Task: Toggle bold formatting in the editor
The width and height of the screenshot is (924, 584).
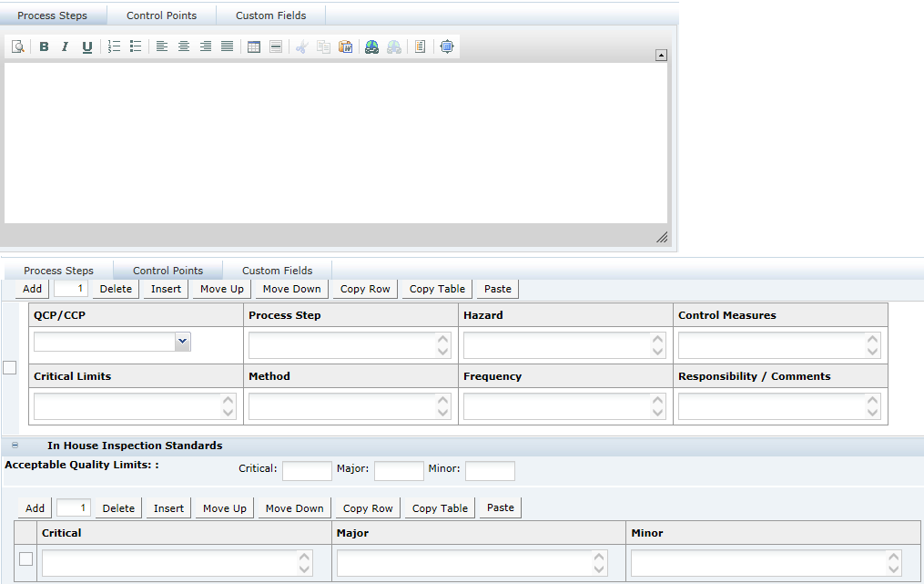Action: [x=44, y=46]
